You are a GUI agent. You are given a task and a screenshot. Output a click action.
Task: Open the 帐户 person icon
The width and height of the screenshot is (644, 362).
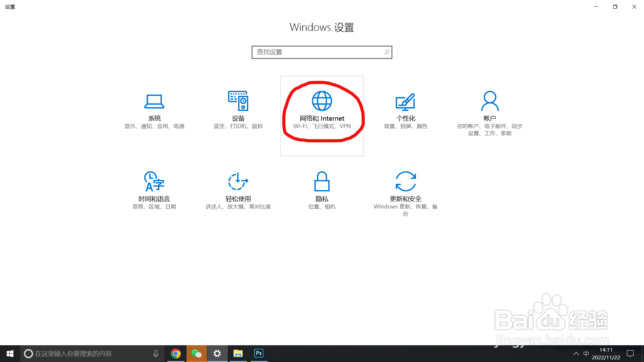(490, 101)
